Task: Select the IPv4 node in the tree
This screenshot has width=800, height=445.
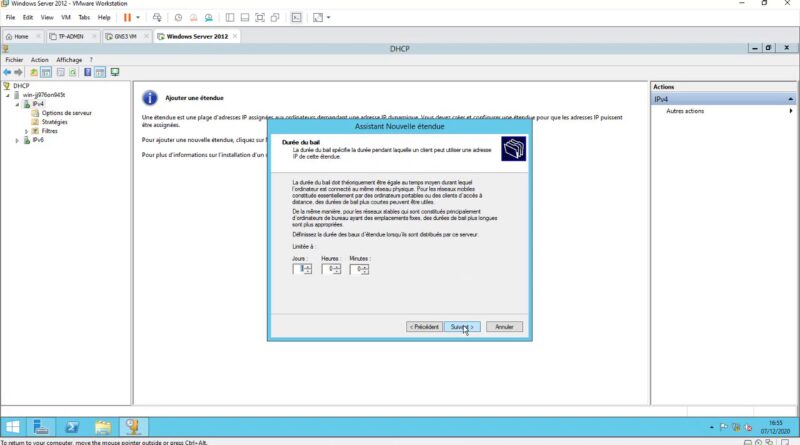Action: pyautogui.click(x=38, y=104)
